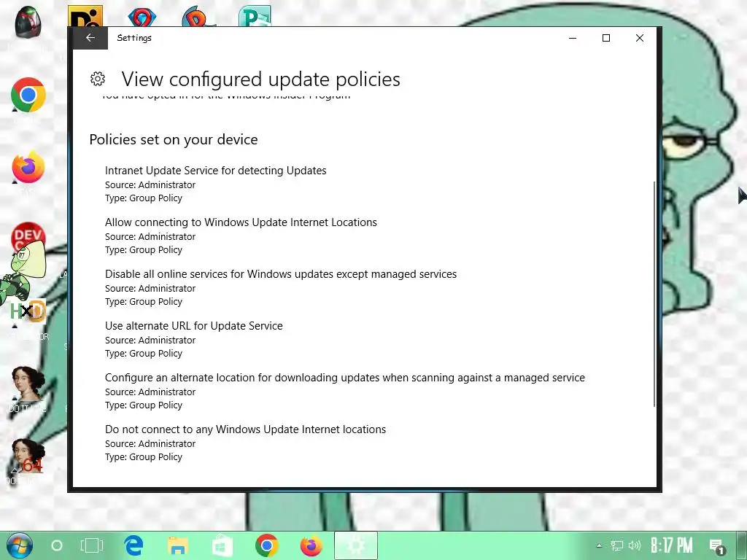The image size is (747, 560).
Task: Go back using the Settings back arrow
Action: coord(90,38)
